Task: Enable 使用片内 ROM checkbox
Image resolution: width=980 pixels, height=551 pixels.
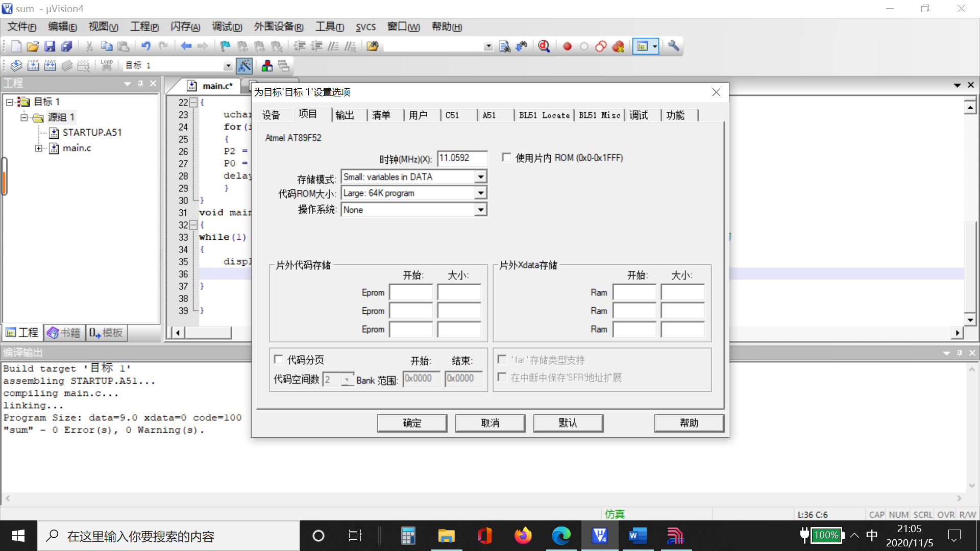Action: (506, 158)
